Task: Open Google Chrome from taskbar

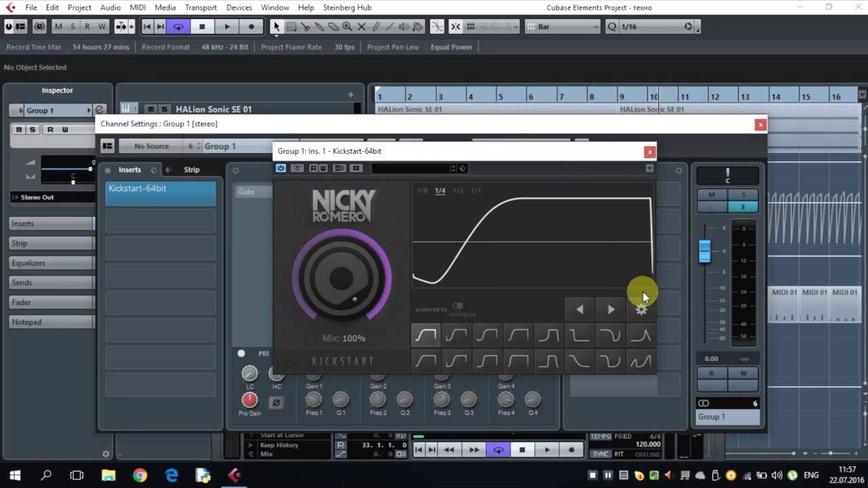Action: [140, 475]
